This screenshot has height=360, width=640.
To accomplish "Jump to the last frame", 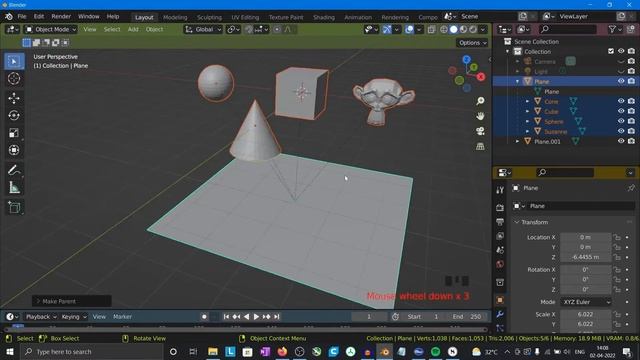I will [277, 317].
